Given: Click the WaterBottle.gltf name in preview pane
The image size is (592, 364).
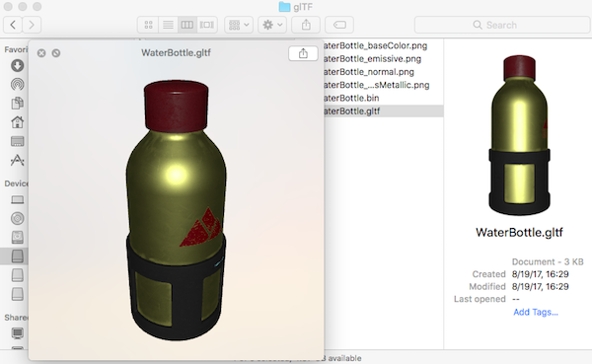Looking at the screenshot, I should click(x=519, y=232).
